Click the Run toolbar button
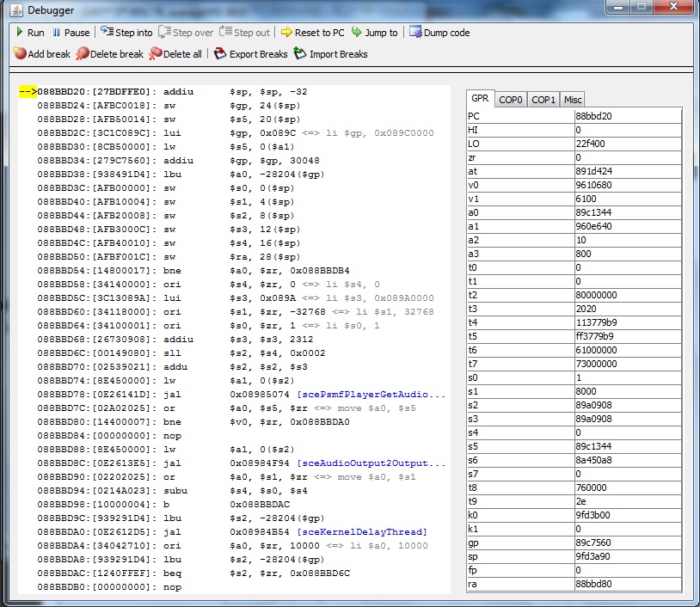This screenshot has height=607, width=700. click(28, 33)
